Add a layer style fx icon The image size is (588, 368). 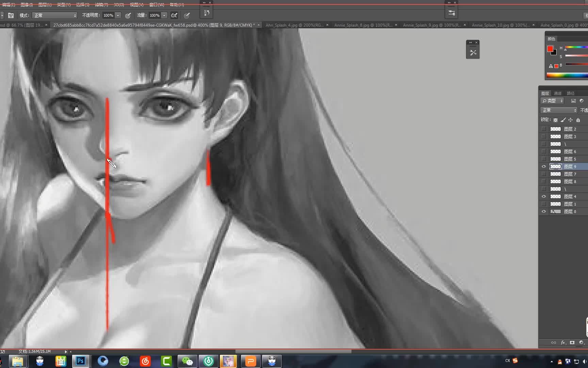(563, 342)
